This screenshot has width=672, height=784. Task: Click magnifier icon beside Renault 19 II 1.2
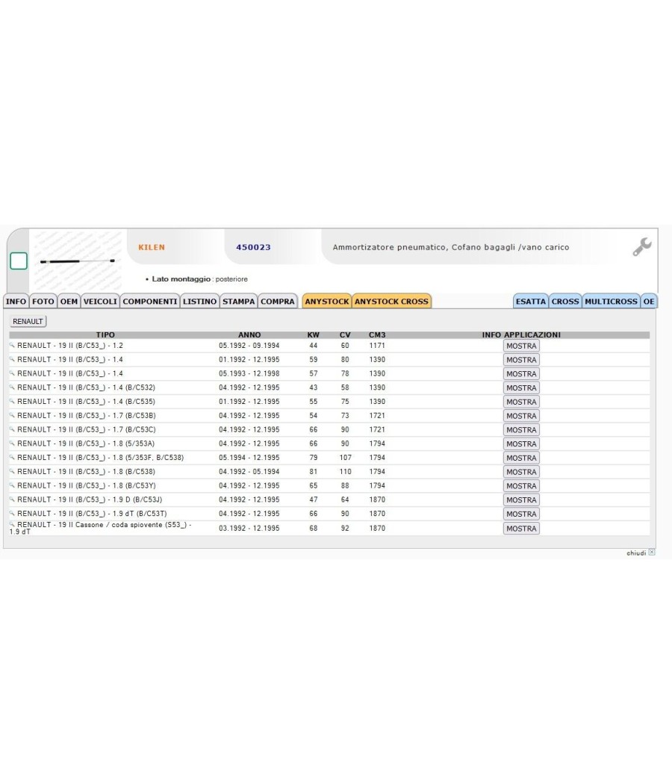click(x=12, y=345)
